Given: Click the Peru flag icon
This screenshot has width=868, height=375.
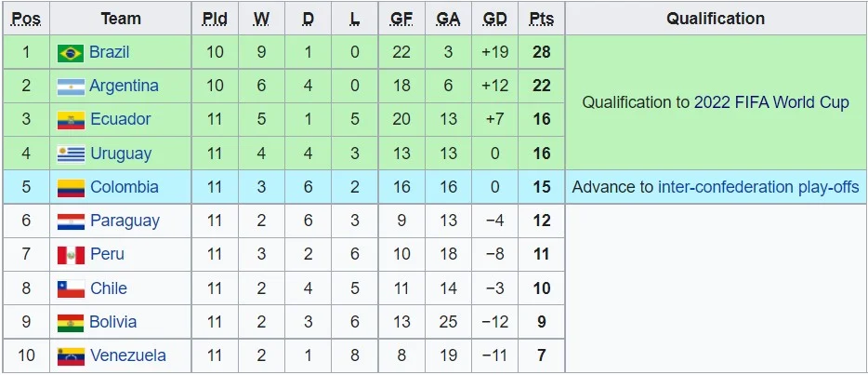Looking at the screenshot, I should click(x=71, y=254).
